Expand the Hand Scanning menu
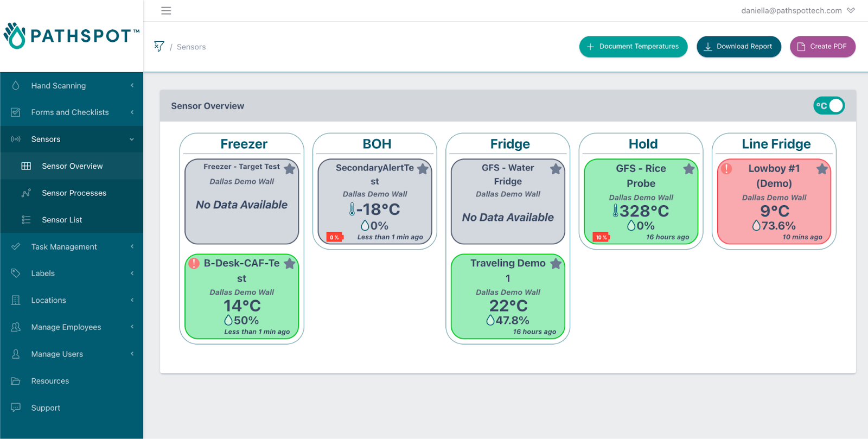This screenshot has width=868, height=439. coord(72,86)
